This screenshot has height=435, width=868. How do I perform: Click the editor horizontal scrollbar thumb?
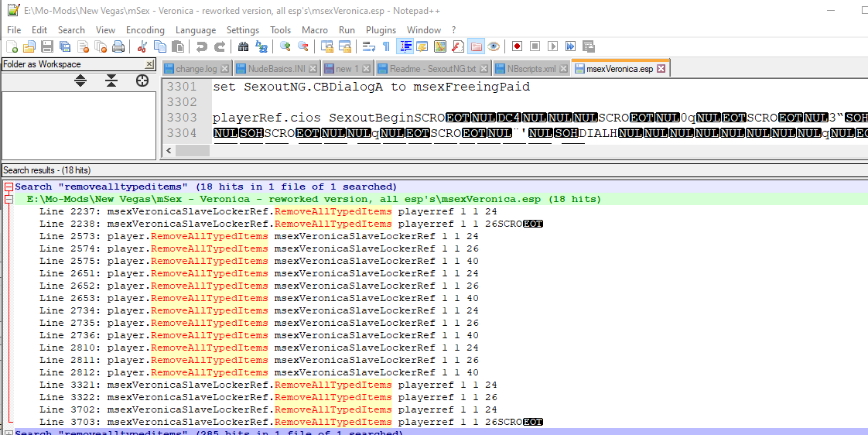coord(191,151)
